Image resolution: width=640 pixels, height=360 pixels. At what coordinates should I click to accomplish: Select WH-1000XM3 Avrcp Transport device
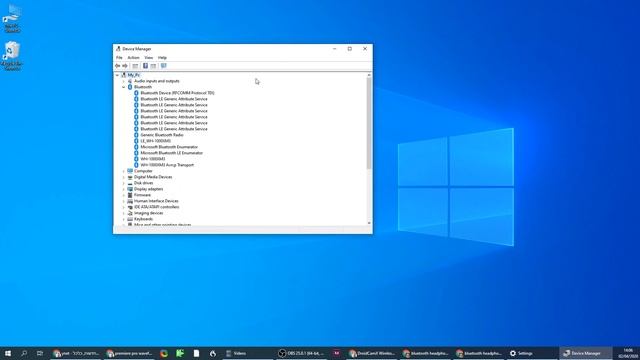coord(167,165)
